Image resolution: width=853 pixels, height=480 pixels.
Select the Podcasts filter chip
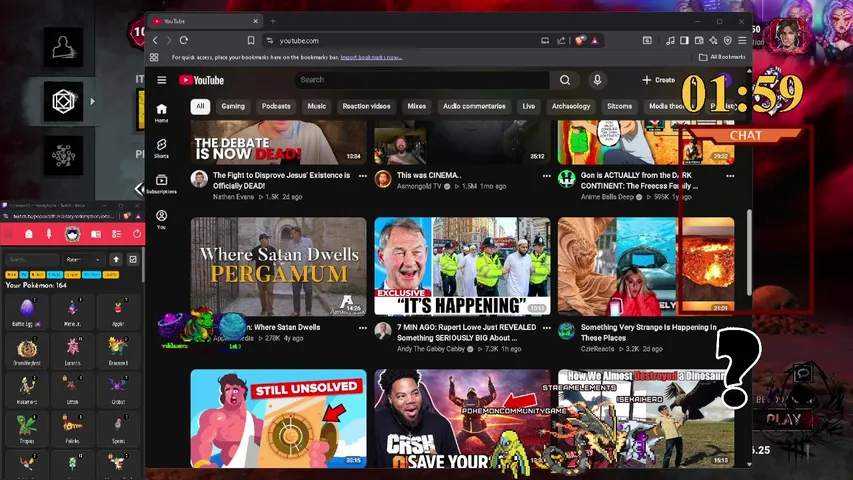coord(276,106)
